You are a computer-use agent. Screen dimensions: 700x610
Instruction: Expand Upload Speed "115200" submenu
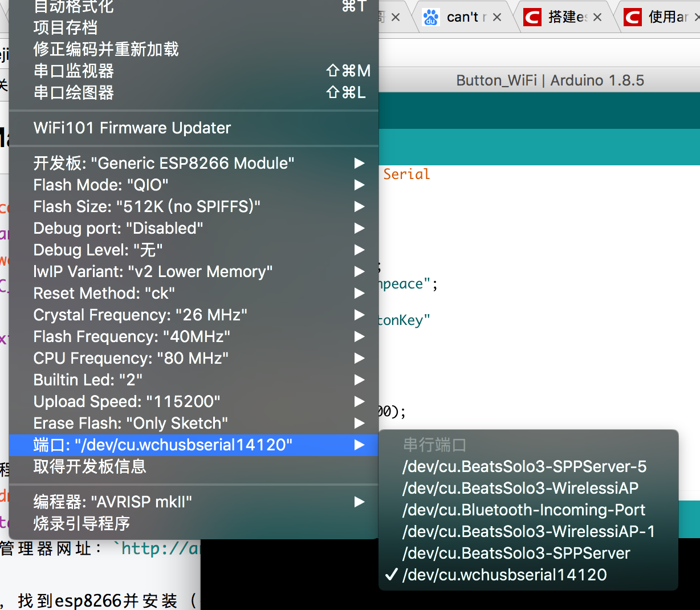point(194,401)
